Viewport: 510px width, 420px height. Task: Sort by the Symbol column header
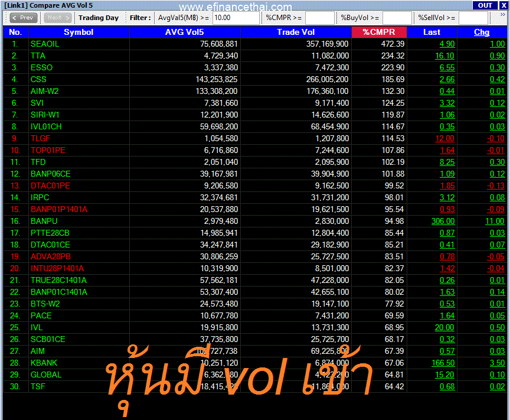pos(79,32)
